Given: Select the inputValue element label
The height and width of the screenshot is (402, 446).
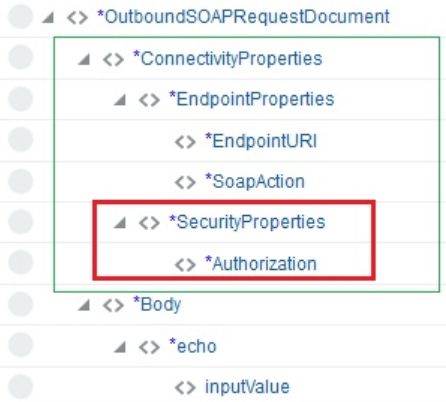Looking at the screenshot, I should pos(247,387).
